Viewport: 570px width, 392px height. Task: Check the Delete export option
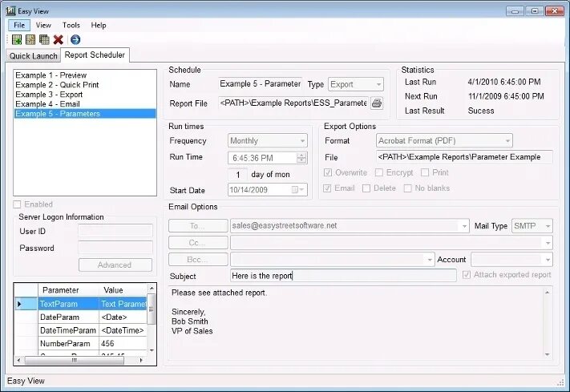(x=366, y=188)
